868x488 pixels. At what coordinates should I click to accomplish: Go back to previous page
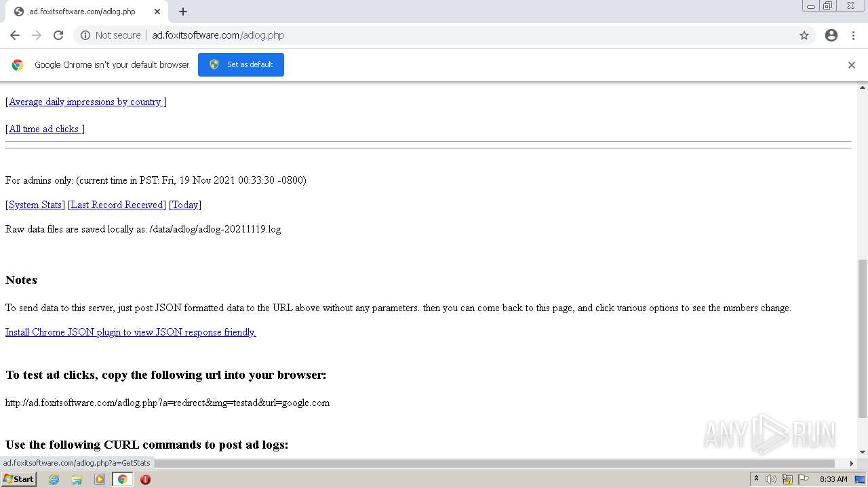coord(15,35)
